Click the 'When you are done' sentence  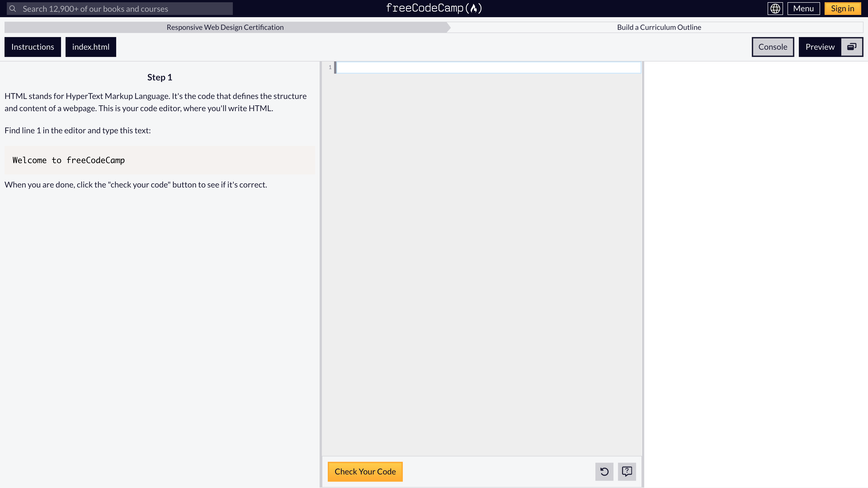pyautogui.click(x=135, y=185)
